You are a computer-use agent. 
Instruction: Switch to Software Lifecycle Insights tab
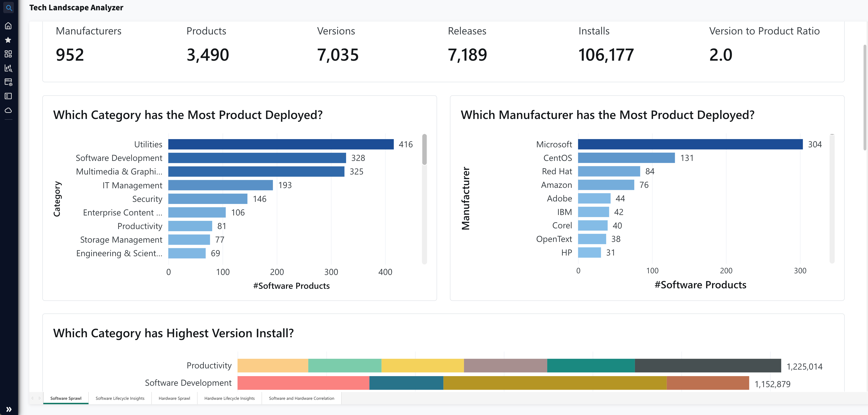point(120,398)
